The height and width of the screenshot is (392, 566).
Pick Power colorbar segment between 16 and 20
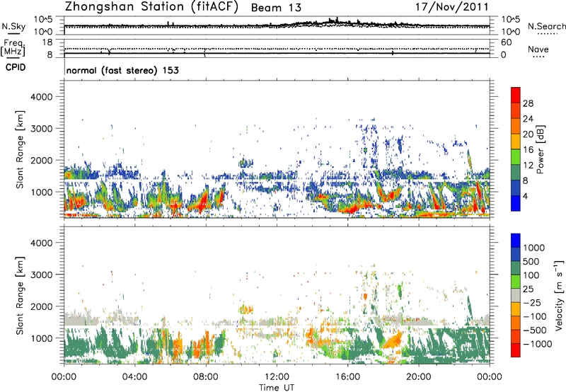tap(516, 141)
